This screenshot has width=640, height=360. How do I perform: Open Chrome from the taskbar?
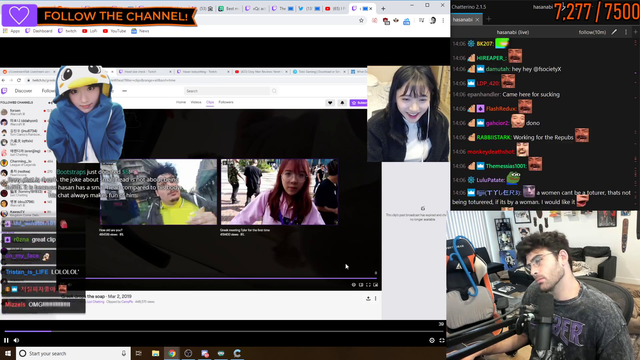(172, 353)
